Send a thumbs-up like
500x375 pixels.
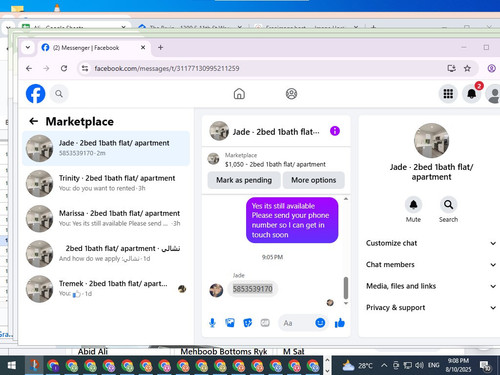(x=340, y=323)
